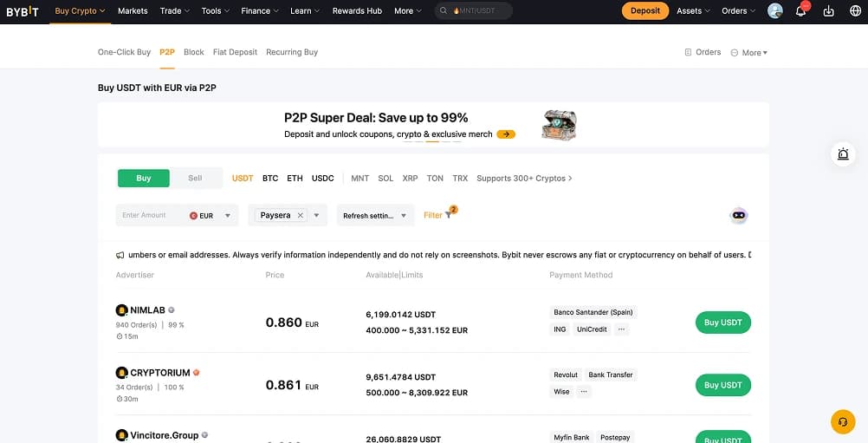Buy USDT from CRYPTORIUM

(723, 385)
